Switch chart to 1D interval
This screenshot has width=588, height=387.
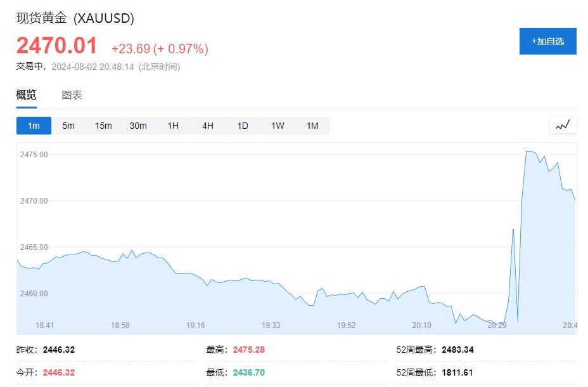[x=243, y=126]
